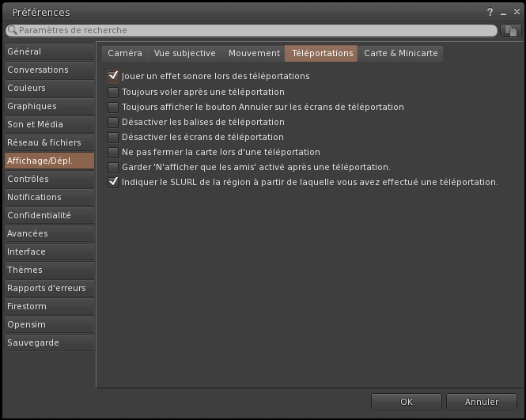Viewport: 526px width, 420px height.
Task: Go to the Vue subjective tab
Action: click(x=184, y=53)
